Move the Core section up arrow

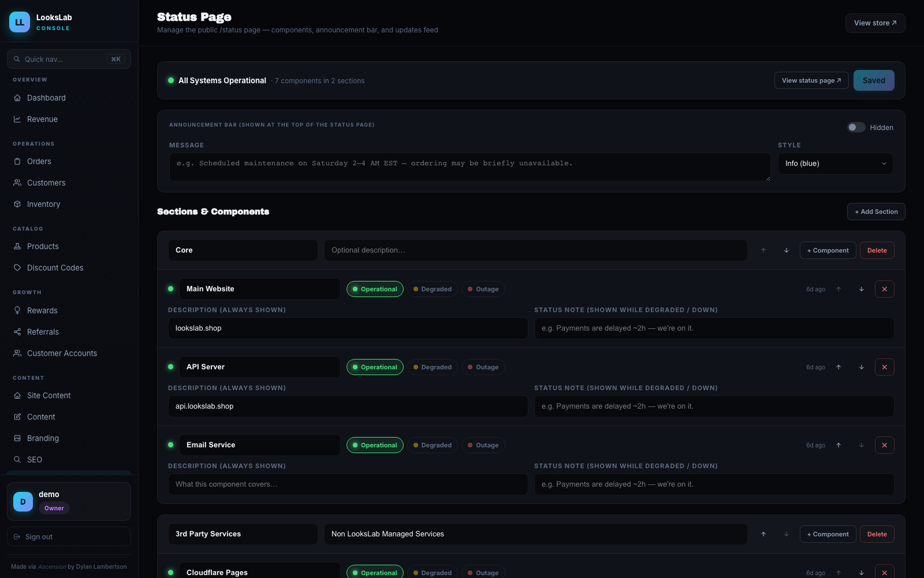pyautogui.click(x=763, y=250)
